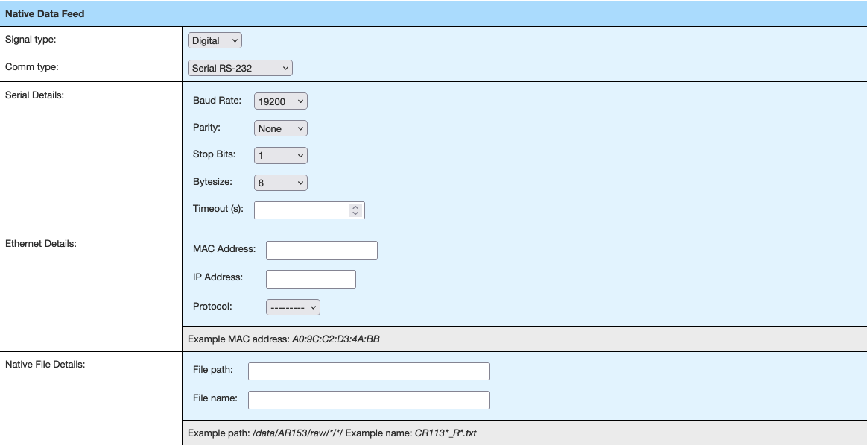Image resolution: width=868 pixels, height=446 pixels.
Task: Click the File name input field
Action: (368, 400)
